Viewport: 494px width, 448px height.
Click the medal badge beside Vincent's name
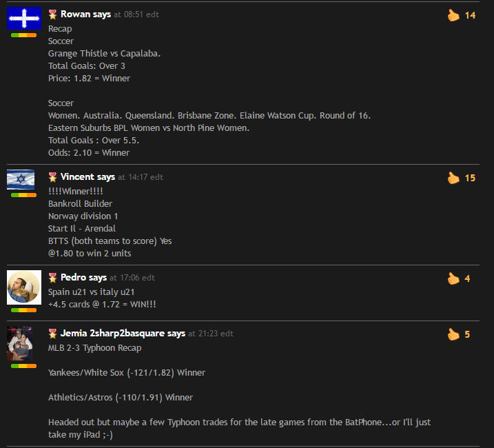point(52,177)
